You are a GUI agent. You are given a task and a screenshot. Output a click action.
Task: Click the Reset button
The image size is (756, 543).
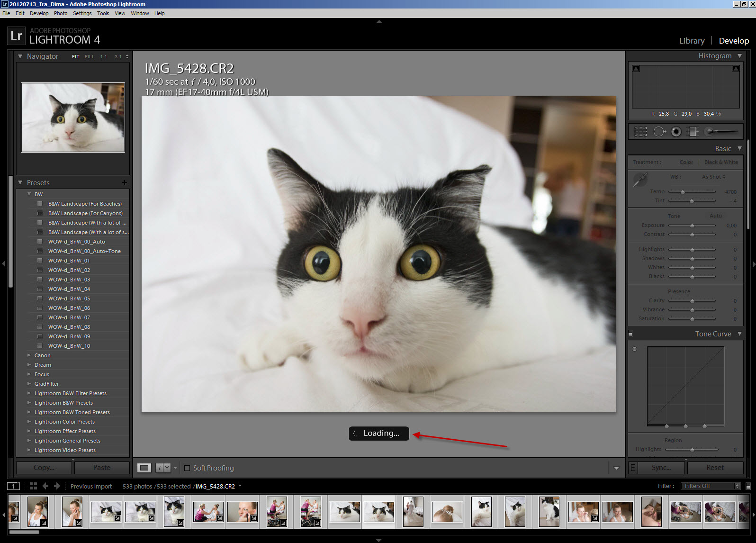coord(715,468)
